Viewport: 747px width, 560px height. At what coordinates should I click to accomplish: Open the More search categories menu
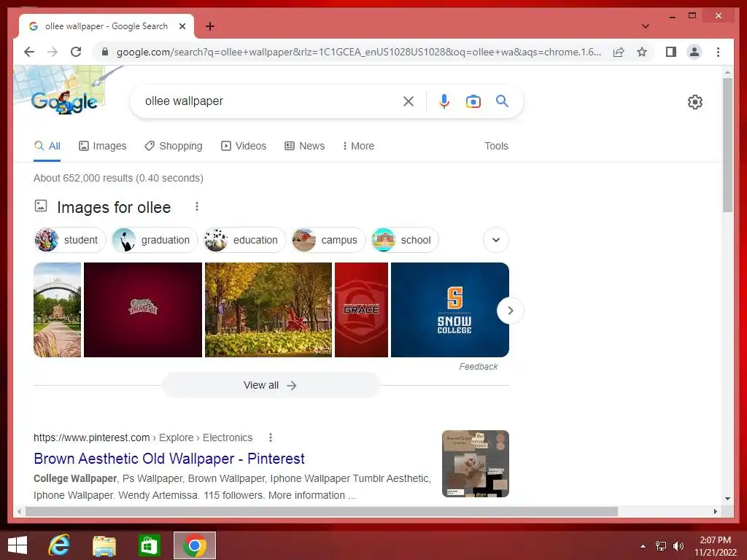[358, 146]
